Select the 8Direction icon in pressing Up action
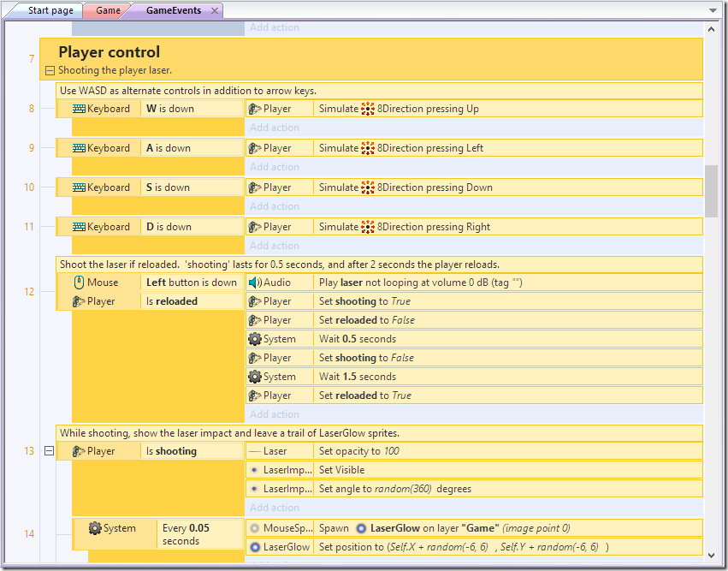Image resolution: width=728 pixels, height=571 pixels. pyautogui.click(x=368, y=109)
